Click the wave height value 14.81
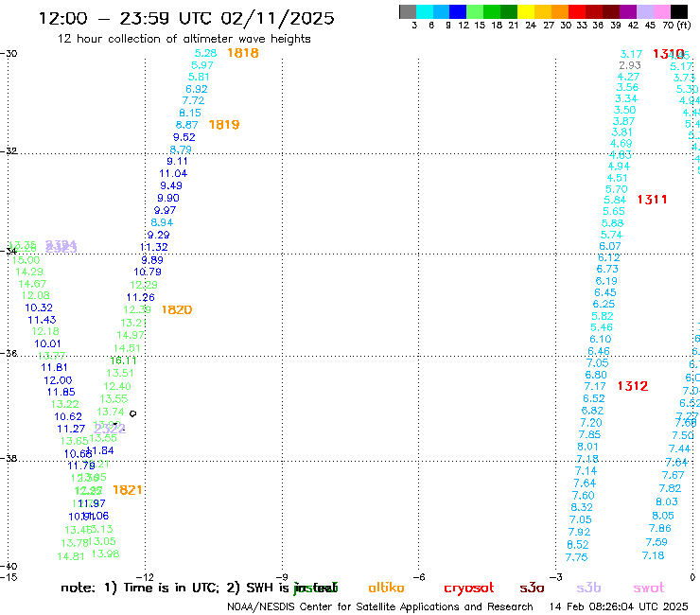This screenshot has height=615, width=700. pyautogui.click(x=71, y=556)
